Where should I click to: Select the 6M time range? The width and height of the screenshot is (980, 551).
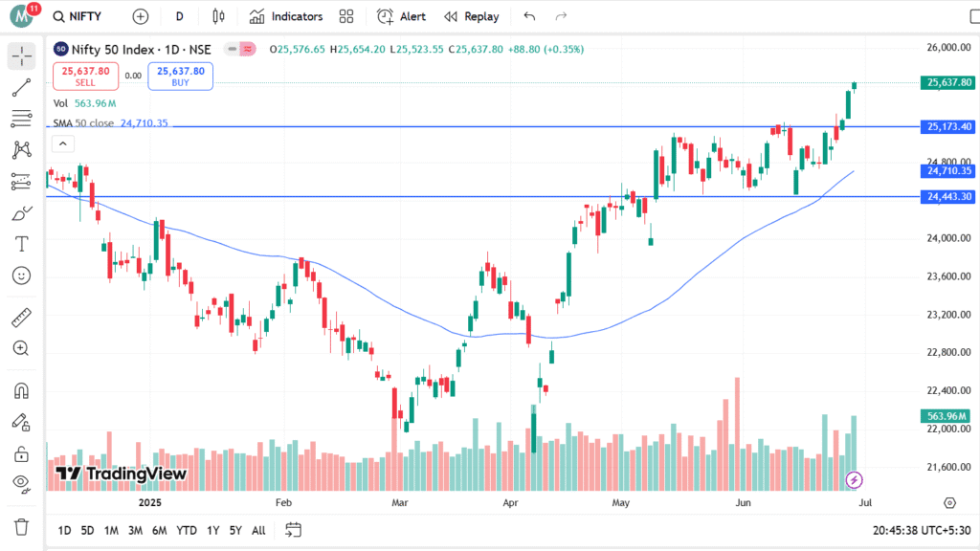(160, 530)
